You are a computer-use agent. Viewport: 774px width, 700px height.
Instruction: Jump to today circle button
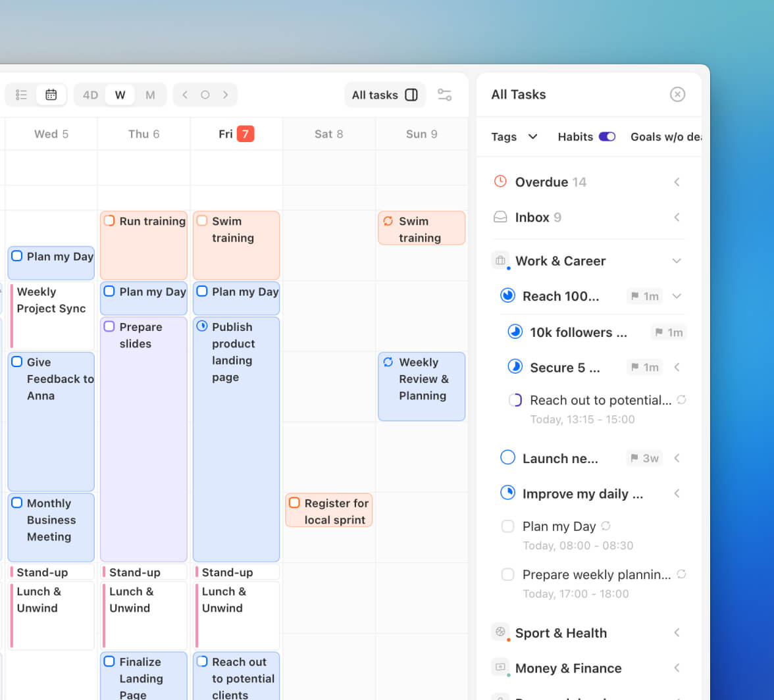(205, 95)
